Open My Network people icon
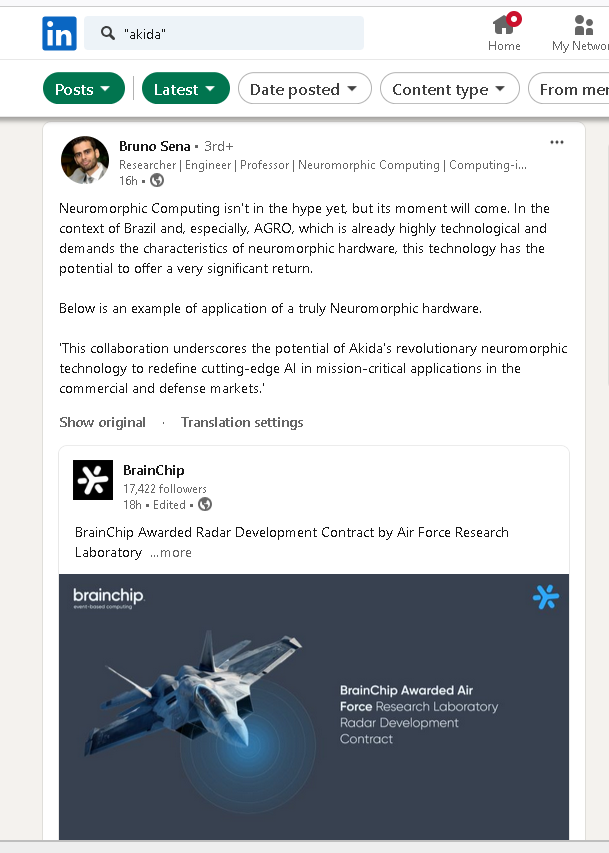Screen dimensions: 609x853 pos(583,26)
